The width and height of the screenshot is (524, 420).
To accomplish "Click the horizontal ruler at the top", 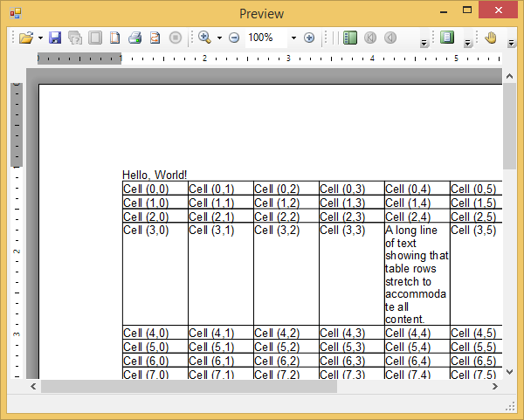I will 262,59.
